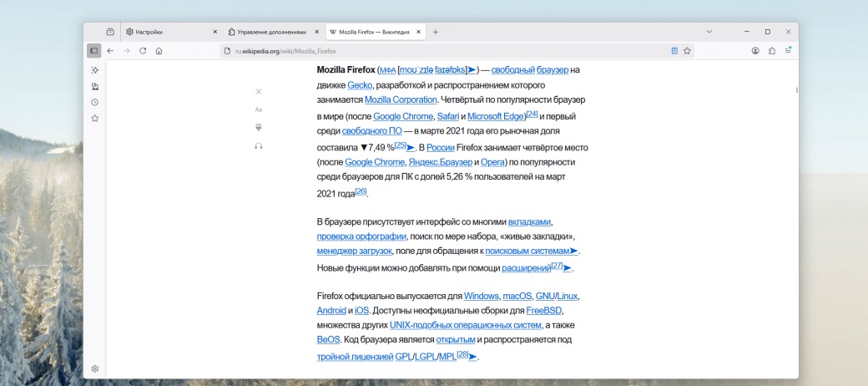Open the Firefox application hamburger menu

(788, 51)
